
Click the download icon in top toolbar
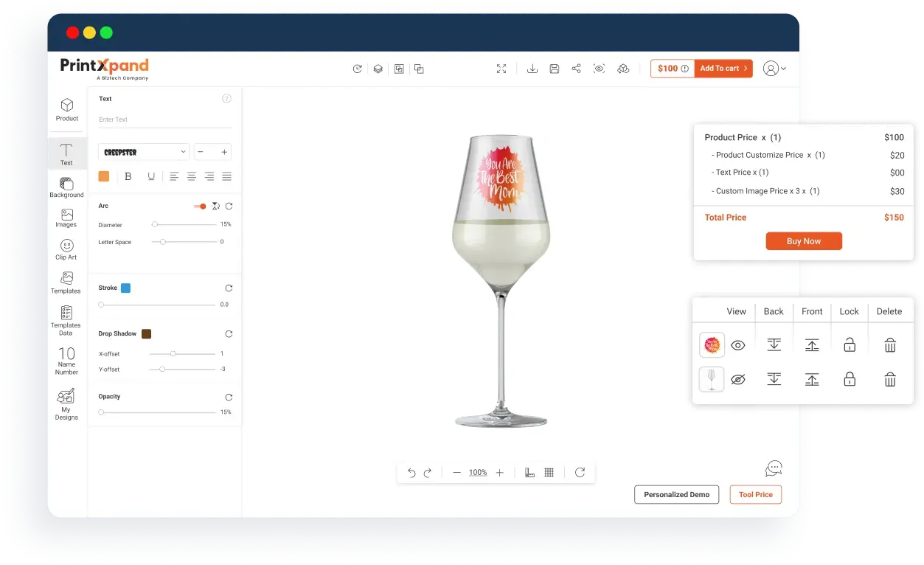(532, 69)
